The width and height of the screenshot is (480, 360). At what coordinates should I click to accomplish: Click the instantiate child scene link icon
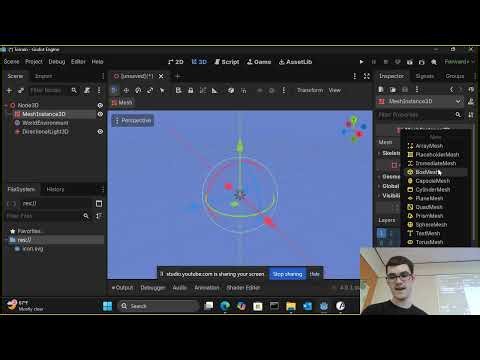21,90
